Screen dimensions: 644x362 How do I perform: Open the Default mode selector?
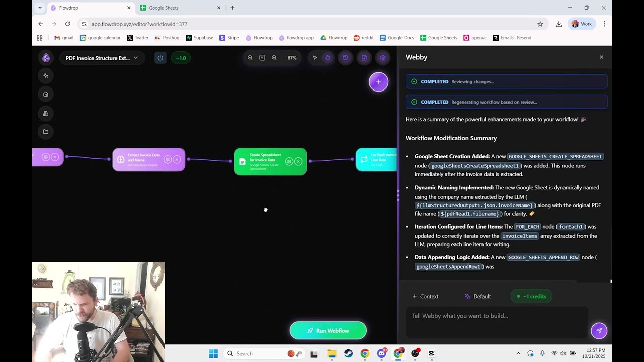[x=477, y=296]
